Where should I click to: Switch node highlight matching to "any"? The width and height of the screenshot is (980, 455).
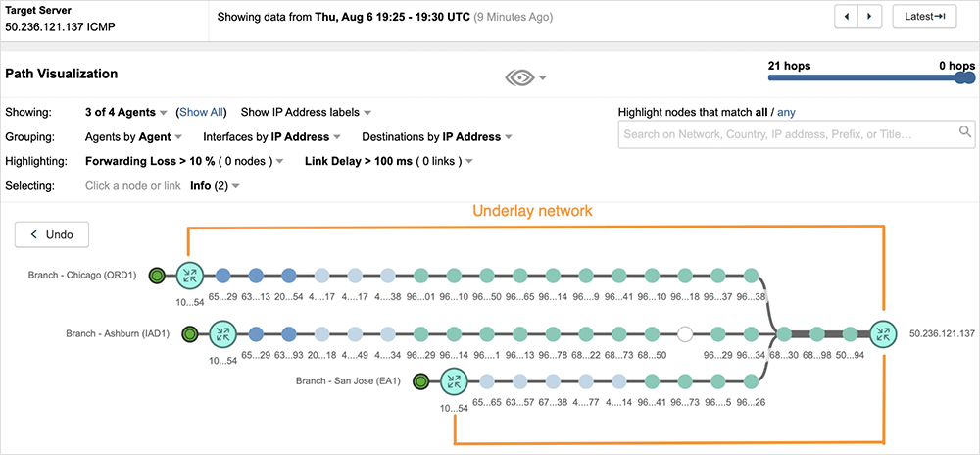(x=787, y=112)
